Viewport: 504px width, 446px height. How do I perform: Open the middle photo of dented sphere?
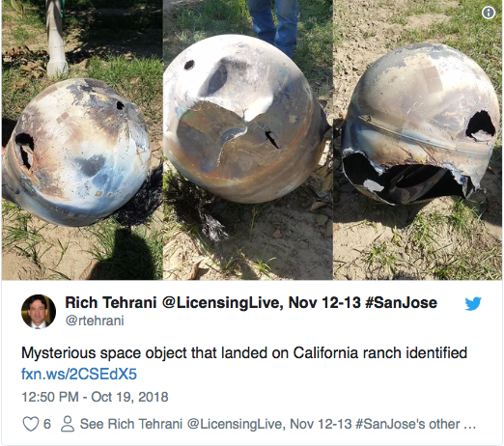point(248,140)
